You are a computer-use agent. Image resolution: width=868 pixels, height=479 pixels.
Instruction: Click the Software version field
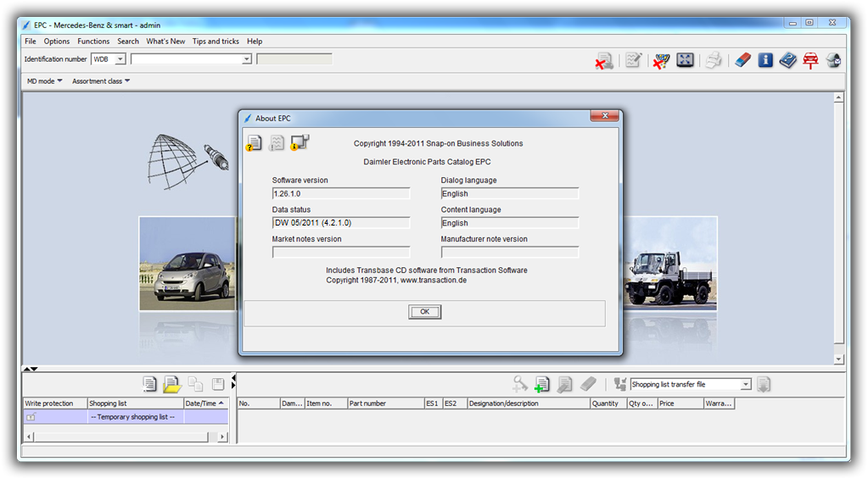coord(341,193)
